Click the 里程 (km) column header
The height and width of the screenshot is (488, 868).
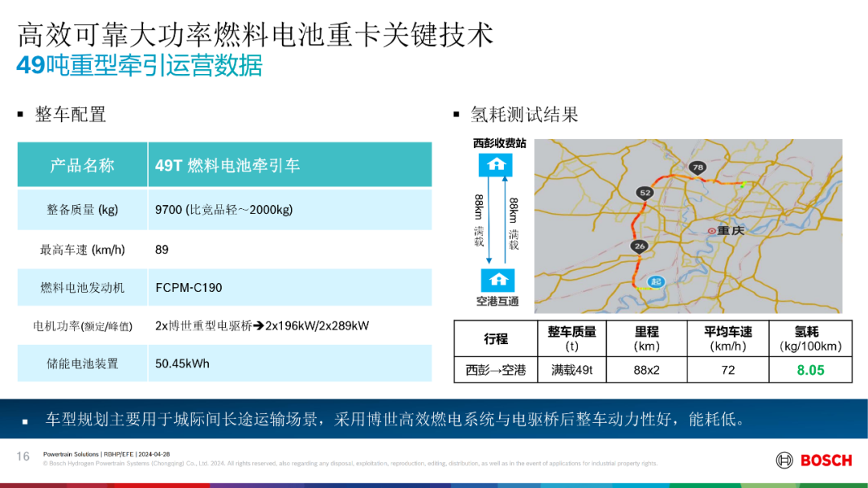click(646, 339)
